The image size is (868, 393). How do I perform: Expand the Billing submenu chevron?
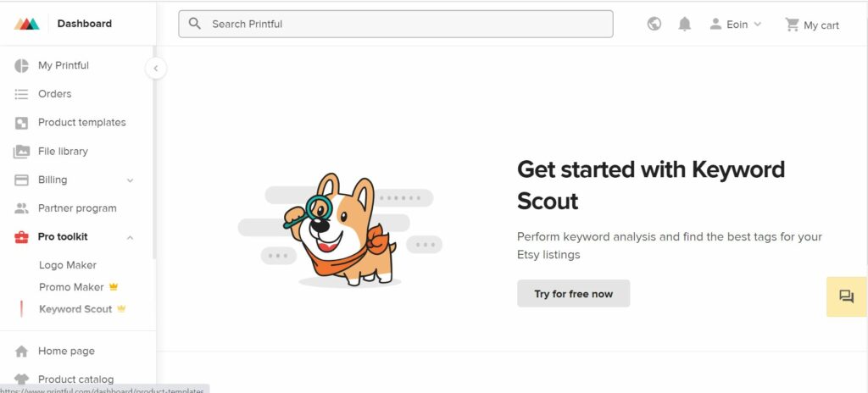tap(130, 180)
